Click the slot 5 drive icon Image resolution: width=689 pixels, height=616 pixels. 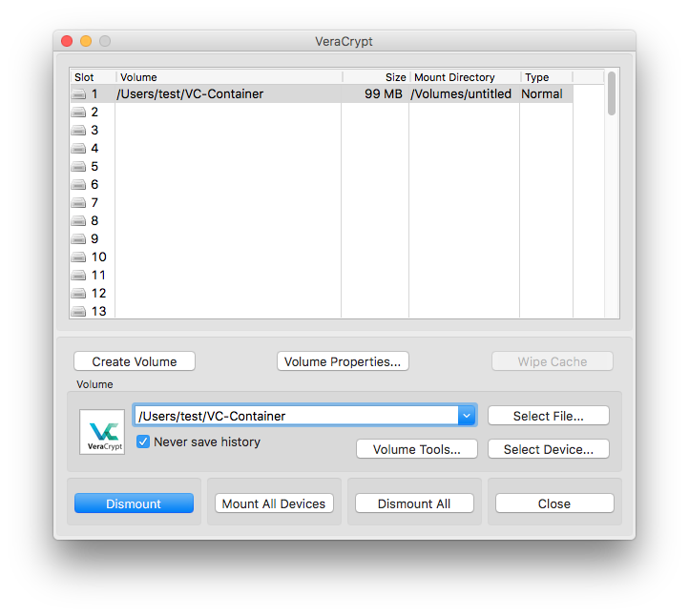tap(78, 167)
